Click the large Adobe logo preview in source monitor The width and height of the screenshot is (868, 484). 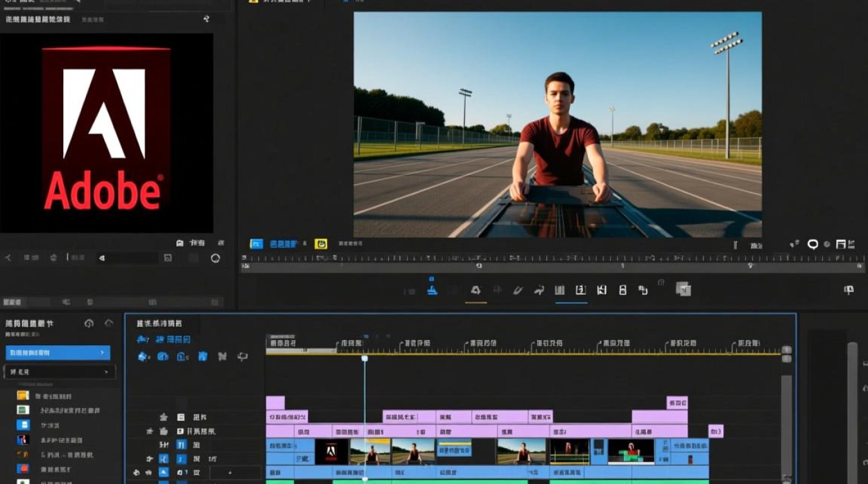click(107, 133)
